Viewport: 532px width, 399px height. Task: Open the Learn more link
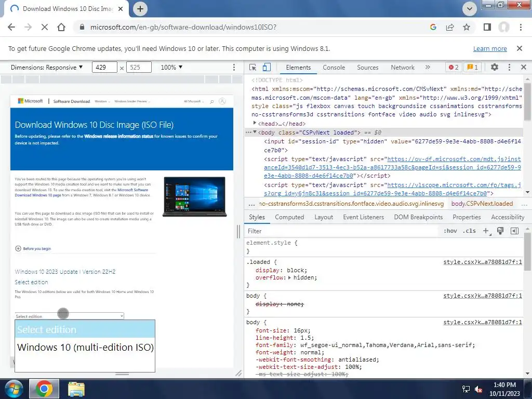click(490, 48)
